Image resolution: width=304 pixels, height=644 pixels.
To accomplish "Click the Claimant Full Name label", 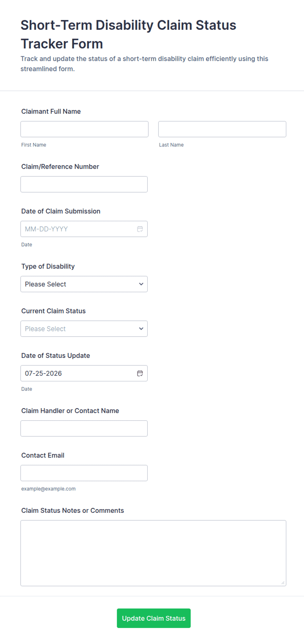I will tap(51, 112).
